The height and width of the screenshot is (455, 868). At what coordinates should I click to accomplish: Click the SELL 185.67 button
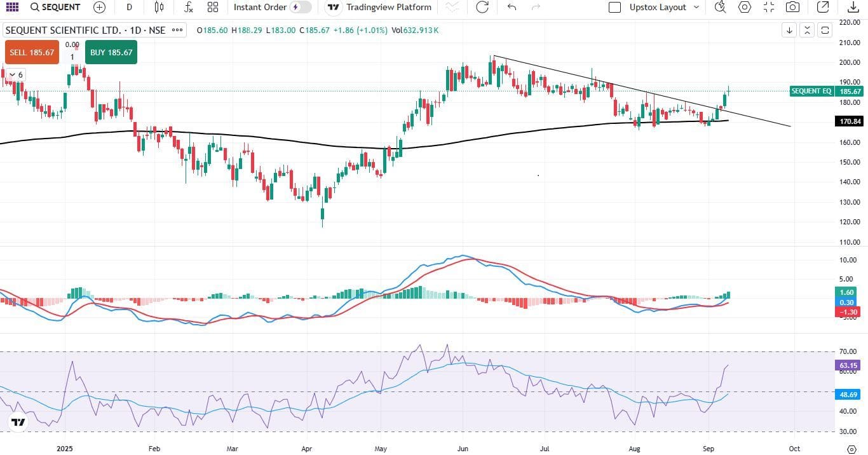click(x=32, y=52)
